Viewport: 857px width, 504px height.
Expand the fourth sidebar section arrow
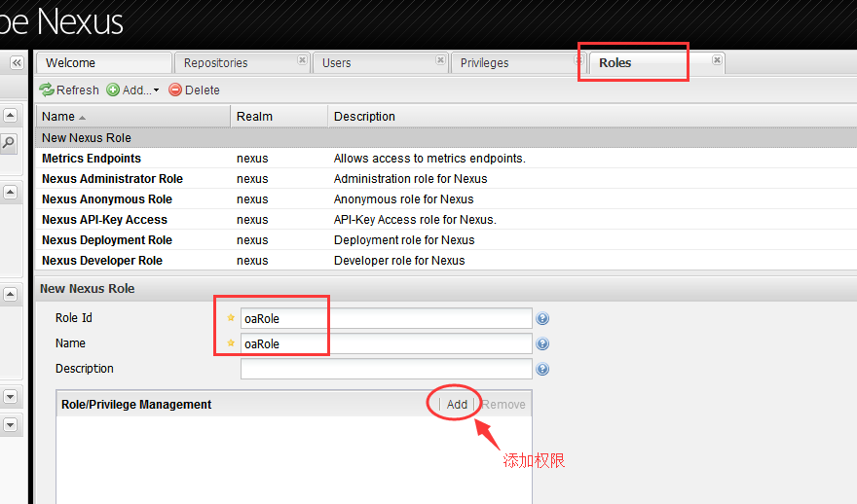click(x=11, y=396)
